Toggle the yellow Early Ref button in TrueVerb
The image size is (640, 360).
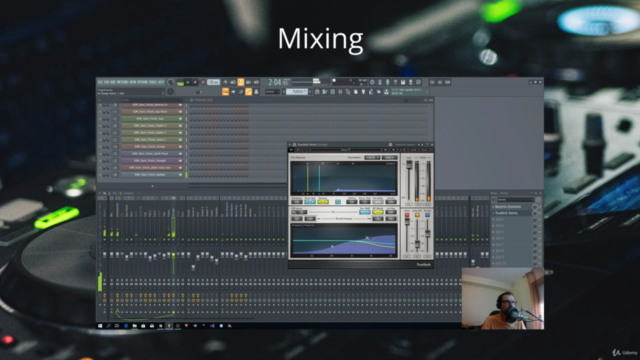point(417,215)
